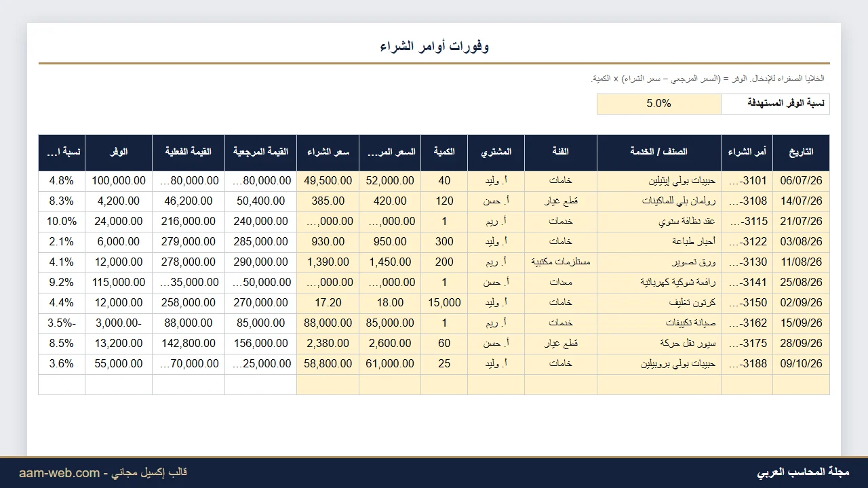The width and height of the screenshot is (868, 488).
Task: Click the الوفر column header
Action: click(119, 152)
